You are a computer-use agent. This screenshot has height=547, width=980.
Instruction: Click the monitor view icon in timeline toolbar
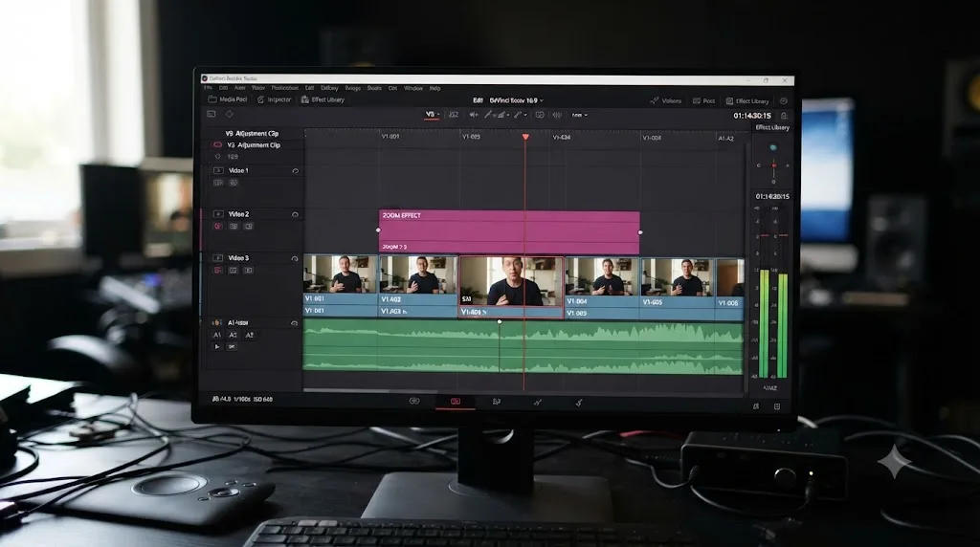tap(212, 114)
